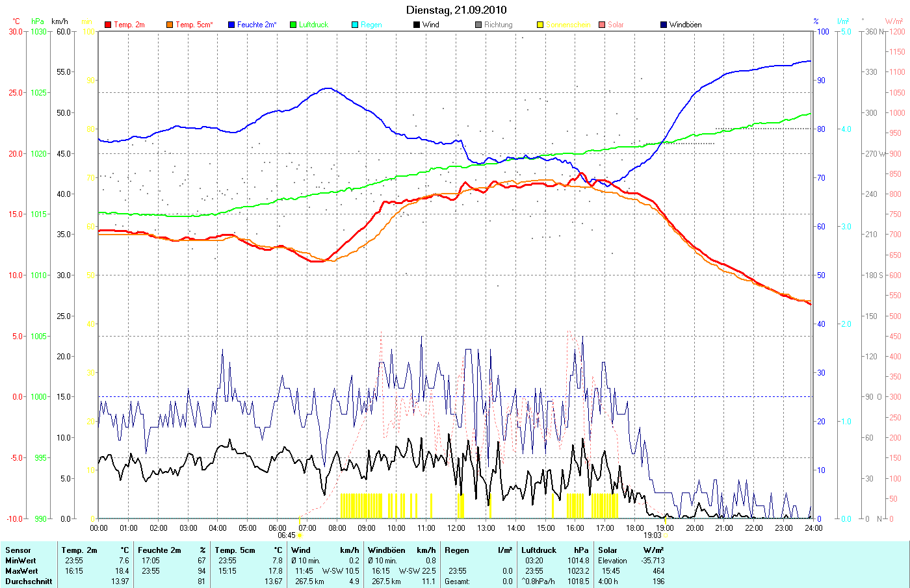Click the 'Luftdruck' legend label

pos(314,25)
